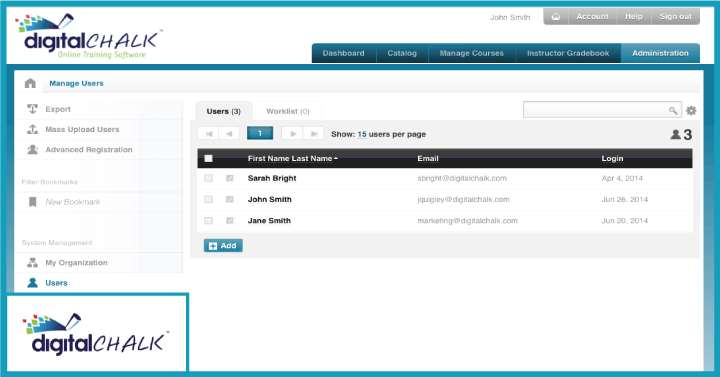Image resolution: width=720 pixels, height=377 pixels.
Task: Open the Manage Courses tab
Action: (x=472, y=53)
